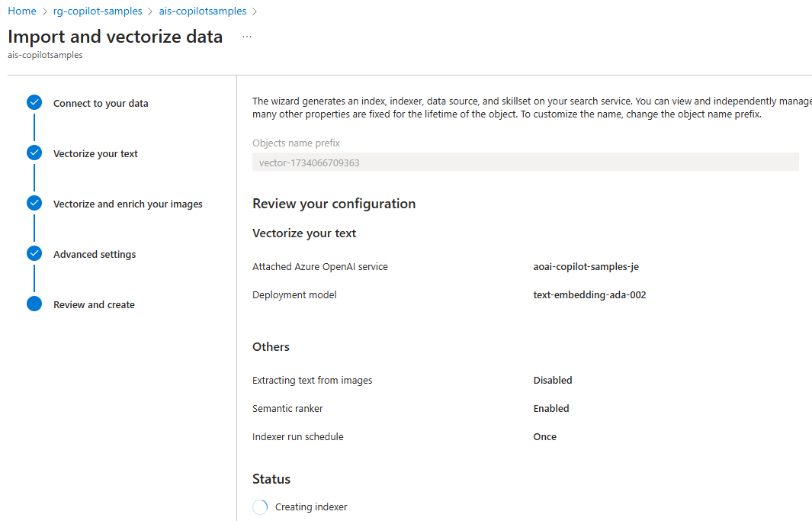
Task: Click the Objects name prefix input field
Action: (x=525, y=162)
